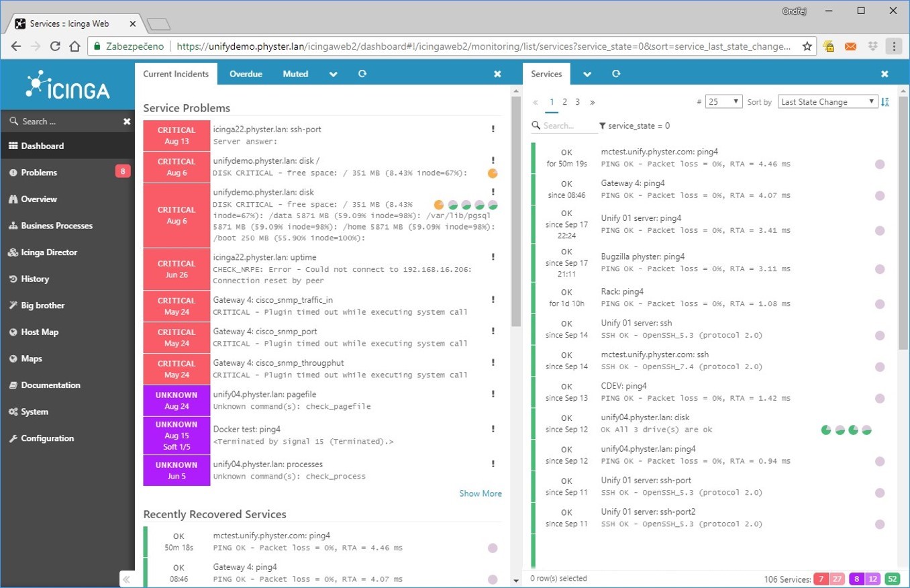
Task: Open unifydemo.physter.lan: disk / perfdata pie
Action: (x=493, y=173)
